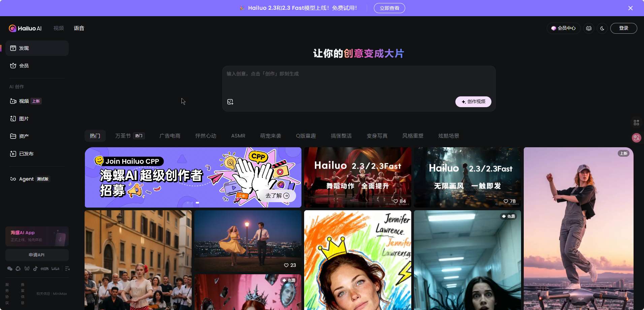
Task: Click the pink translate language icon
Action: 636,137
